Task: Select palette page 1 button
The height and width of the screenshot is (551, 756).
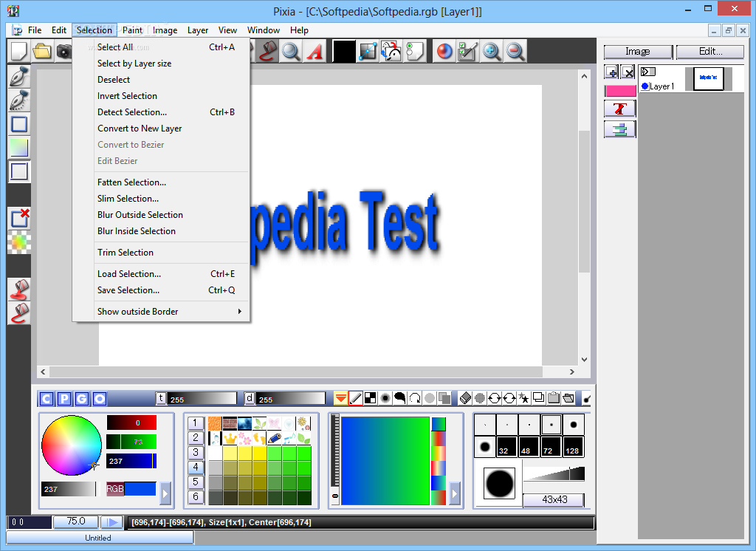Action: pyautogui.click(x=195, y=423)
